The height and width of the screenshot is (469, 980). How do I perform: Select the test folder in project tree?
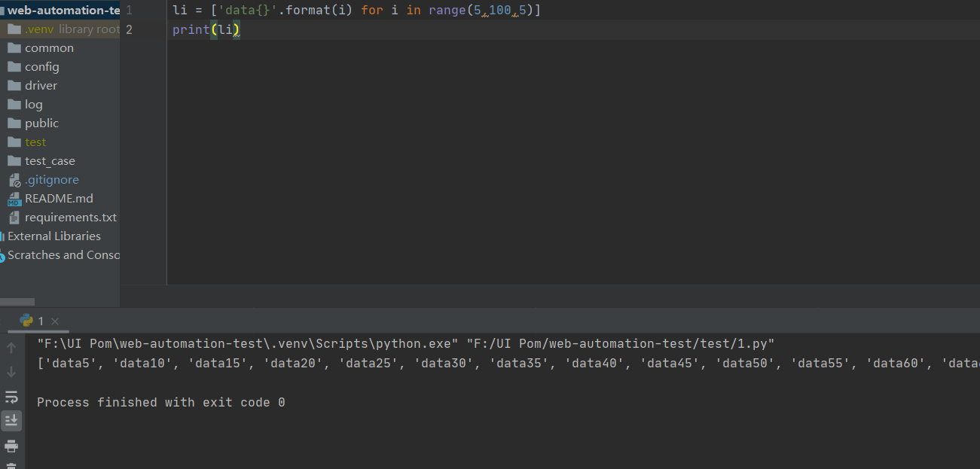[35, 142]
